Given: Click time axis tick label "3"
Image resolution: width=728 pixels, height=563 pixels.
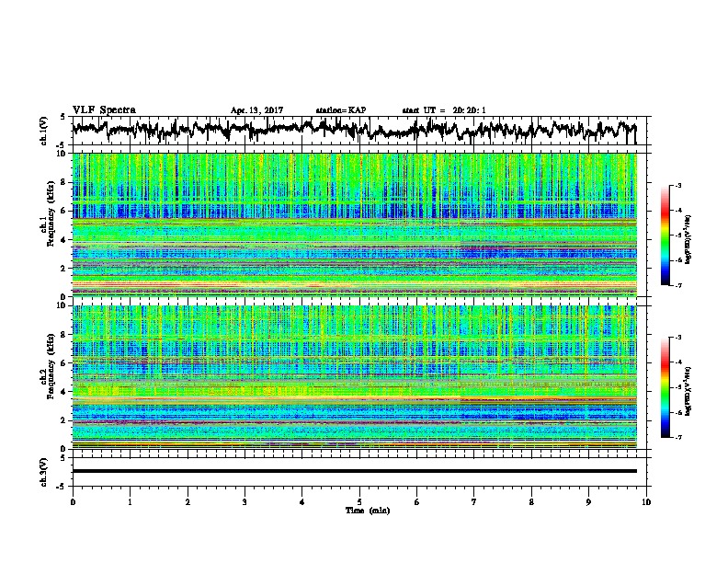Looking at the screenshot, I should tap(245, 502).
